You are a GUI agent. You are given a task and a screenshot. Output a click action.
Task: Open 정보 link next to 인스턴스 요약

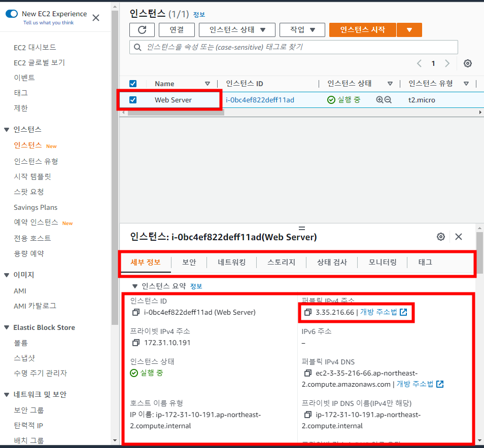(x=196, y=286)
